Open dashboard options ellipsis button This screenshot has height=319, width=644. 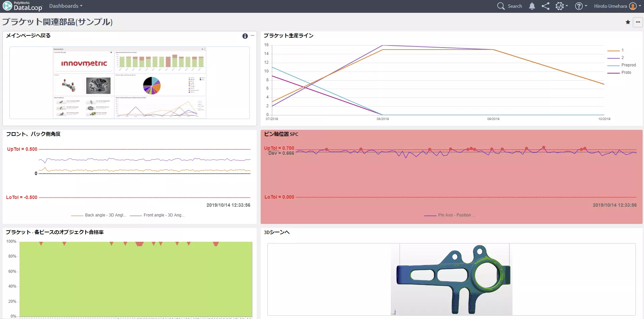[638, 22]
